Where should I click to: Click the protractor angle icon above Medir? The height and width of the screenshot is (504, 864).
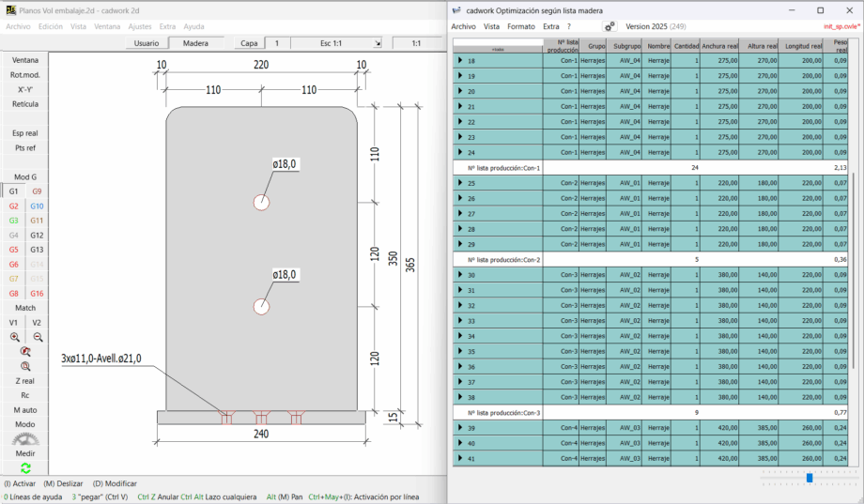25,438
